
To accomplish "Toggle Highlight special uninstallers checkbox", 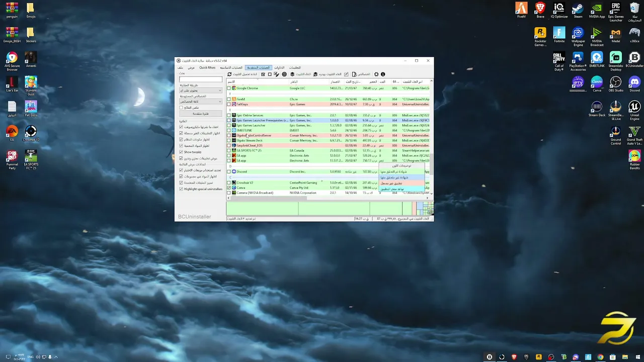I will point(181,189).
